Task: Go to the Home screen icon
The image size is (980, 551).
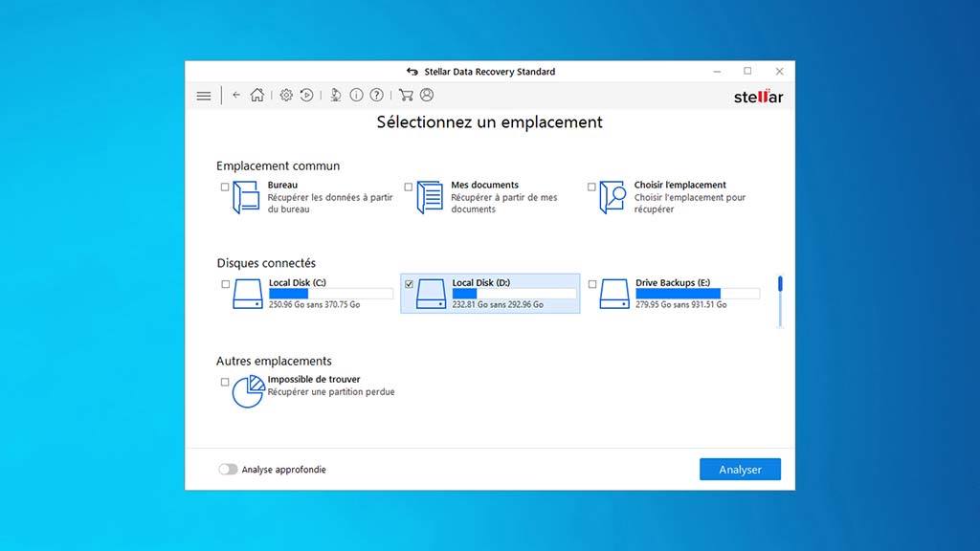Action: coord(256,95)
